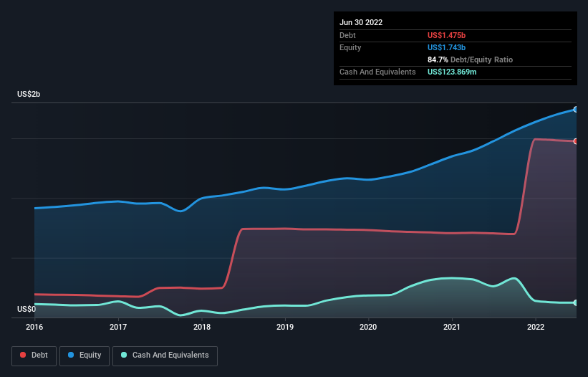Screen dimensions: 588x377
Task: Click the 2020 x-axis label
Action: [x=368, y=327]
